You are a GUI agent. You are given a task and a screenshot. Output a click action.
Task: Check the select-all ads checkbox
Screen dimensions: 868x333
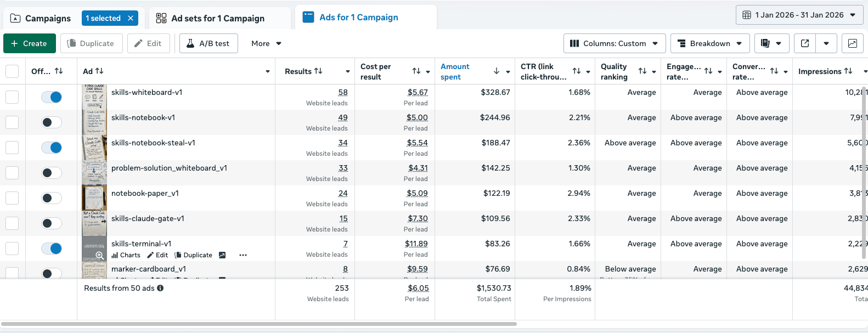point(12,71)
